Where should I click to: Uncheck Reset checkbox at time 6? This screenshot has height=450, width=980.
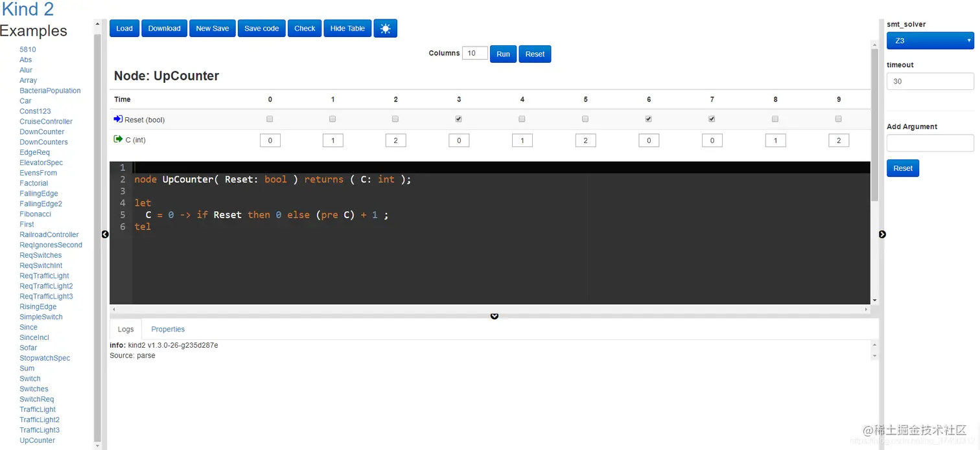649,119
